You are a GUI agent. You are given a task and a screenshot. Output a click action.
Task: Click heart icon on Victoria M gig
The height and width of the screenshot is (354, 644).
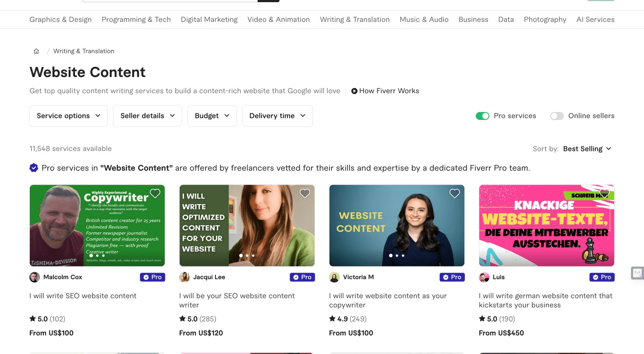click(455, 193)
